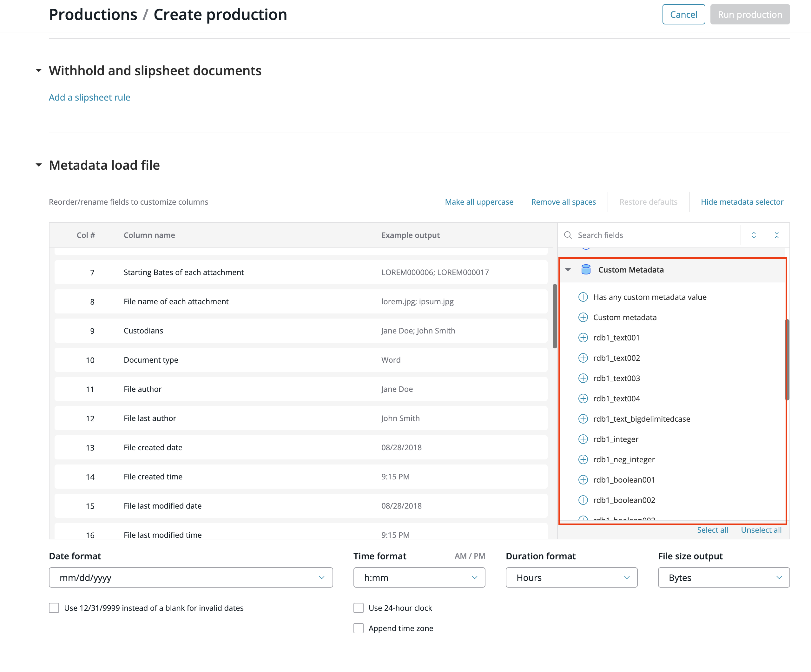This screenshot has height=672, width=811.
Task: Add the rdb1_text001 field via plus icon
Action: point(583,338)
